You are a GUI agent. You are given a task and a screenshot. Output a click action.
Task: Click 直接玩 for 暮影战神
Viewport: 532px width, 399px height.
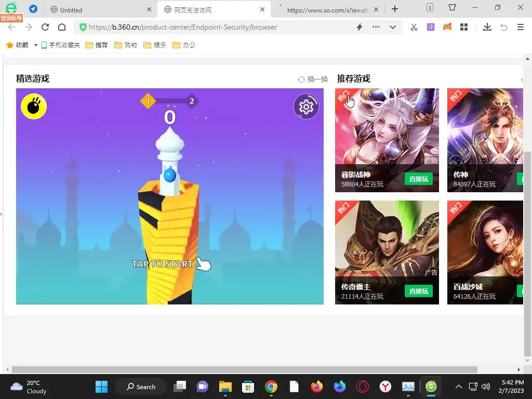click(x=418, y=179)
